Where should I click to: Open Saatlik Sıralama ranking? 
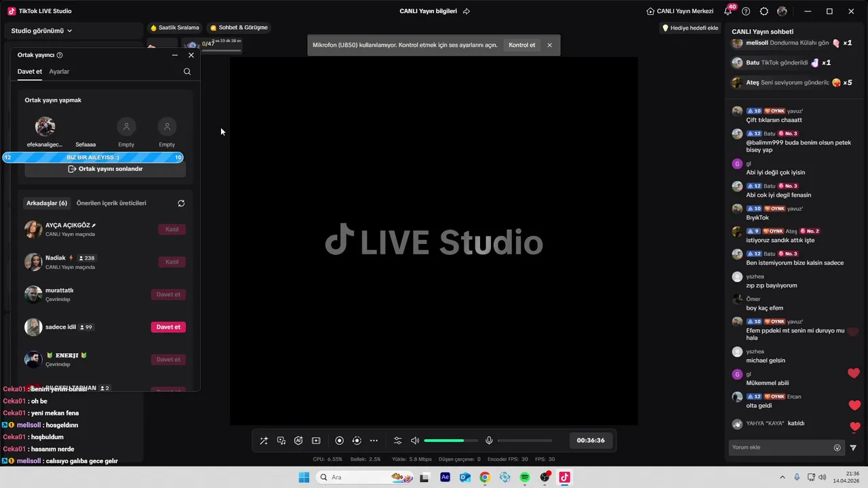tap(175, 28)
